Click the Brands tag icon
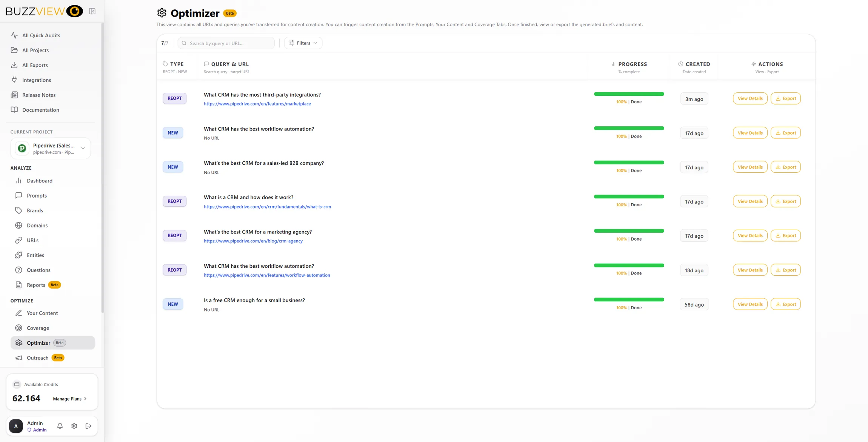868x442 pixels. pos(18,210)
